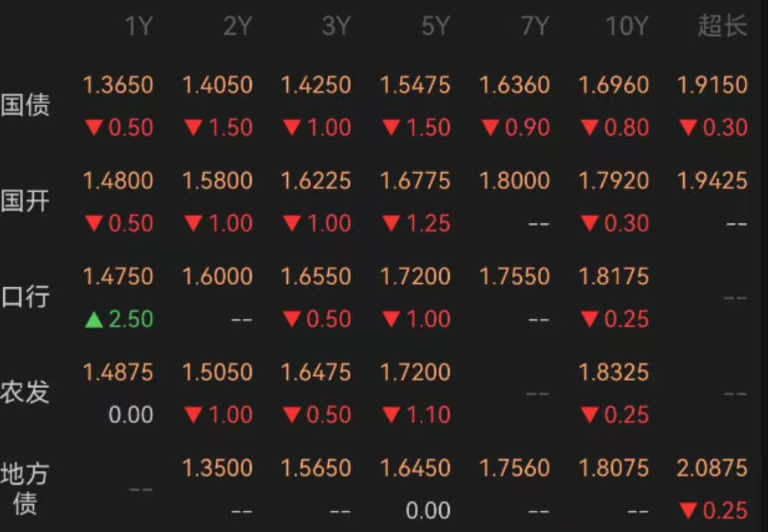
Task: Click the red down arrow under 国债 7Y
Action: 491,128
